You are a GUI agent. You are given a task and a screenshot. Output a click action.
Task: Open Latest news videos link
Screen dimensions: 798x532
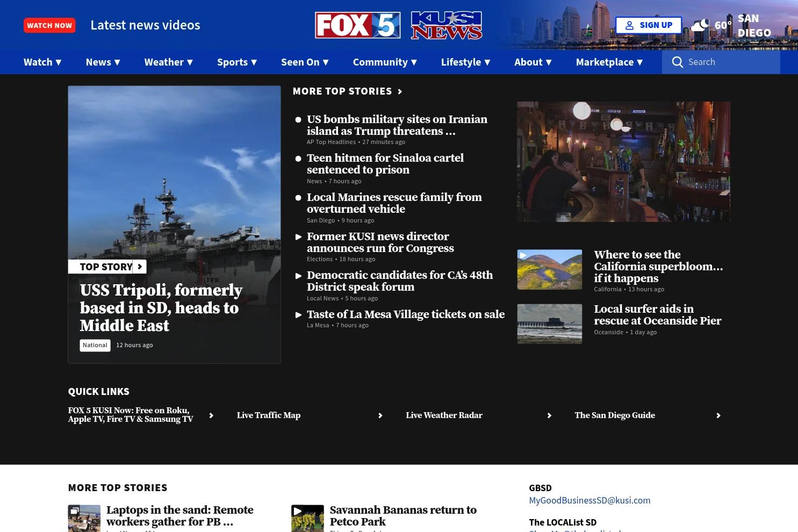(145, 25)
